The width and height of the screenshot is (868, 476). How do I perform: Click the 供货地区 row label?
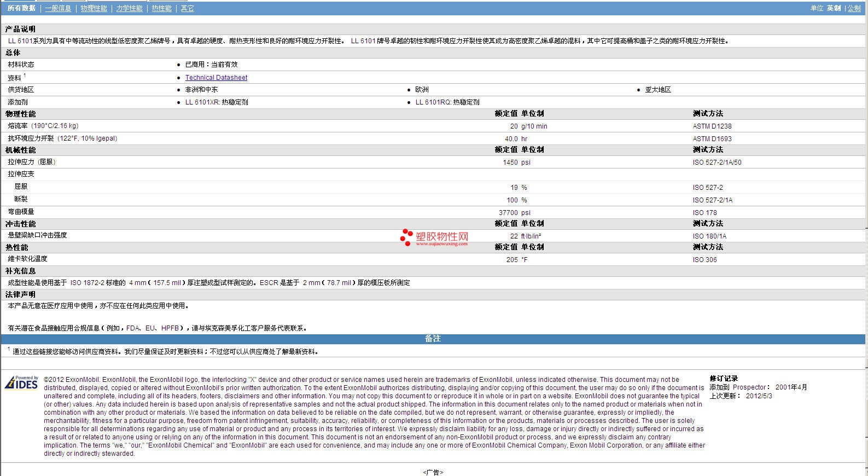[x=21, y=90]
